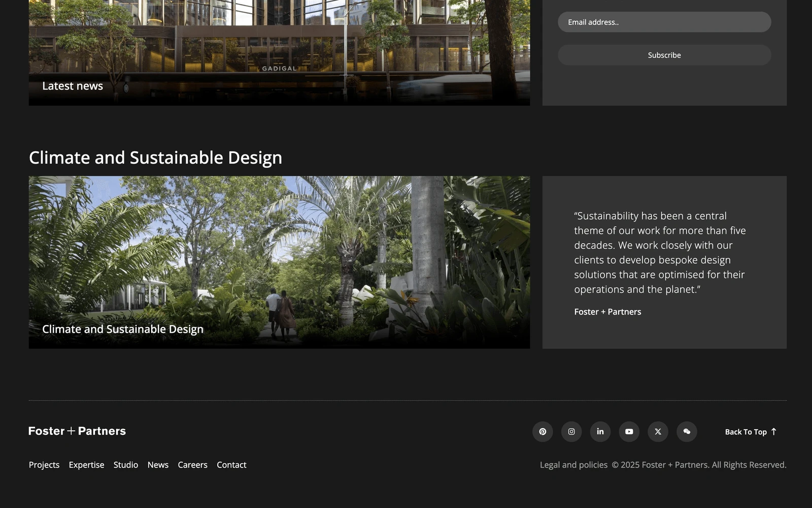Click the Subscribe button

(x=664, y=55)
